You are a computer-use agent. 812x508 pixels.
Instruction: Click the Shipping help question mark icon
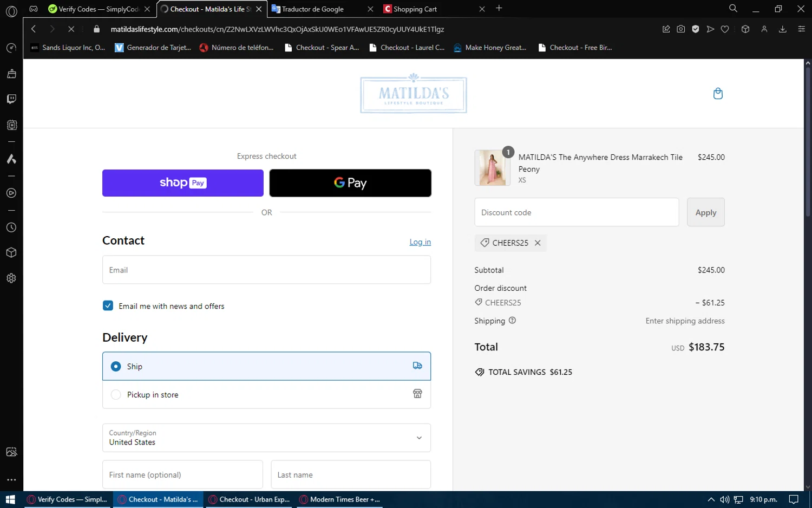(512, 320)
